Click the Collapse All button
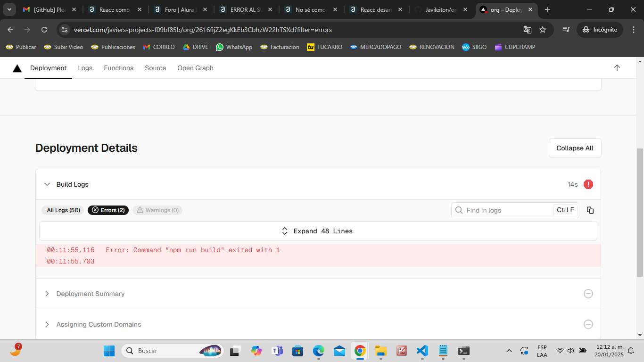The height and width of the screenshot is (362, 644). coord(575,148)
